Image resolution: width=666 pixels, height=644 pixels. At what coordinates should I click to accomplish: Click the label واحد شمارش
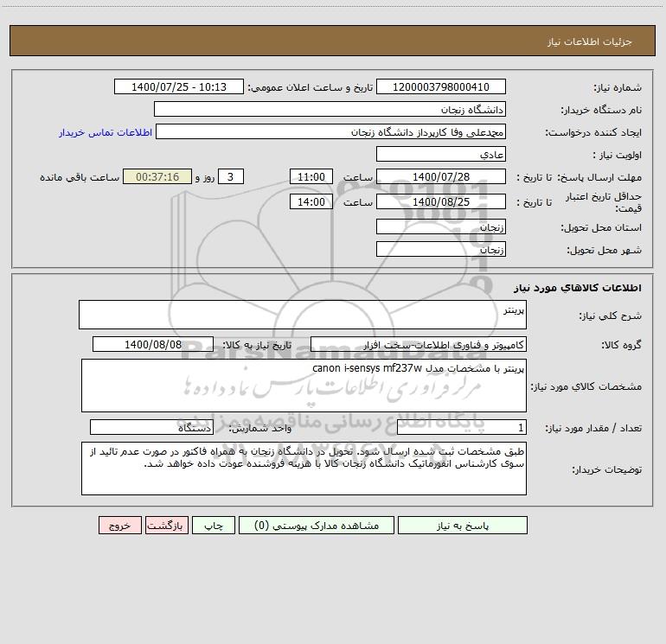click(260, 429)
